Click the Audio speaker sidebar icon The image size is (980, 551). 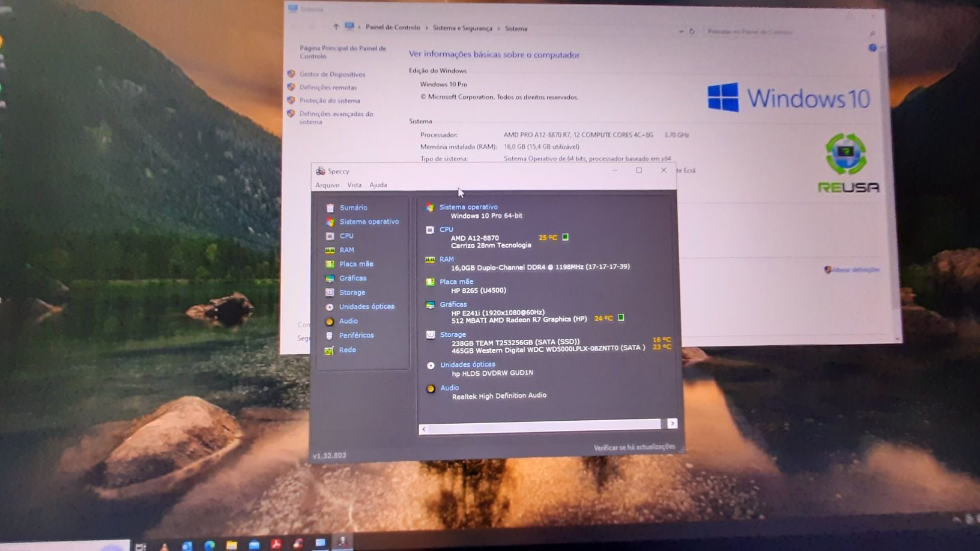coord(330,321)
